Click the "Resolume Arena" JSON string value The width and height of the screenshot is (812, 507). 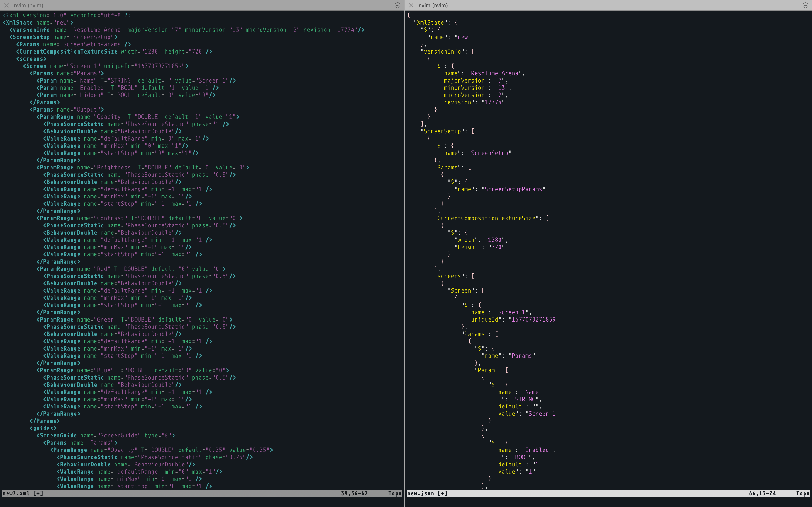pyautogui.click(x=495, y=73)
